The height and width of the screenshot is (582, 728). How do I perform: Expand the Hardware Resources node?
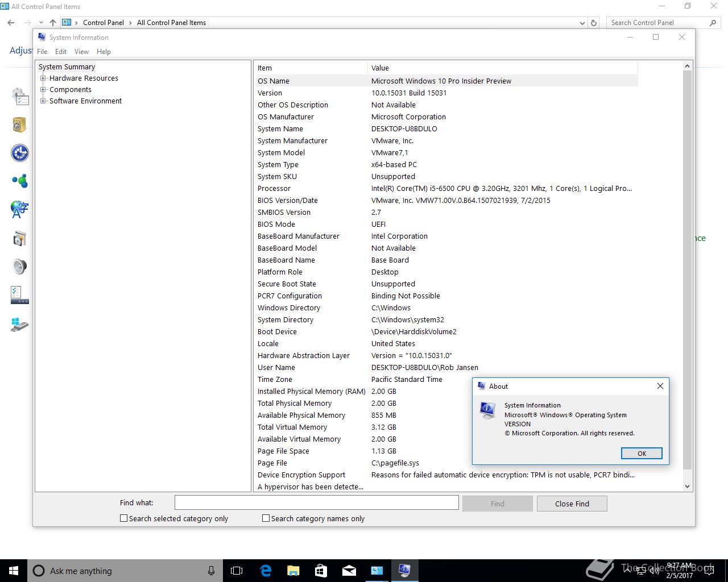(x=43, y=78)
